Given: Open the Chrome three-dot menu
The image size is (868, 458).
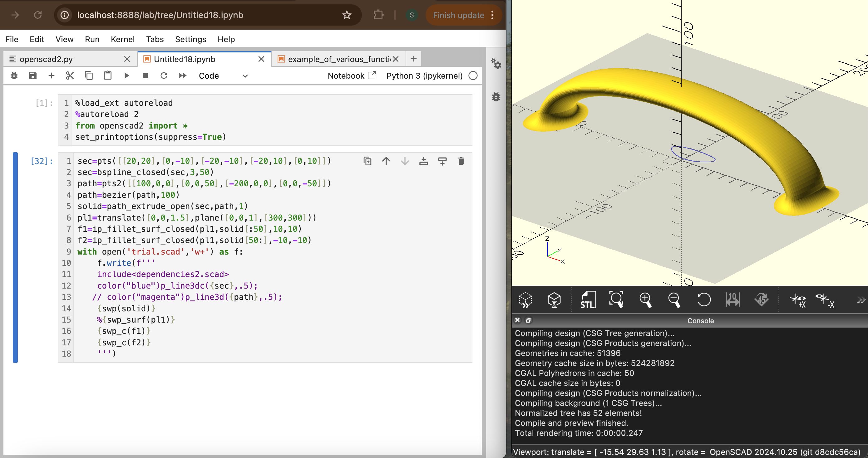Looking at the screenshot, I should tap(493, 15).
